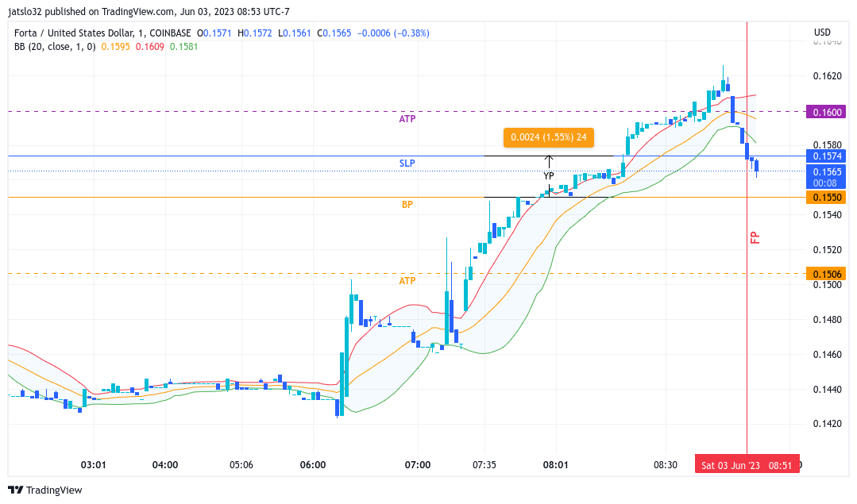857x504 pixels.
Task: Click the orange 0.1506 ATP price label
Action: click(x=826, y=274)
